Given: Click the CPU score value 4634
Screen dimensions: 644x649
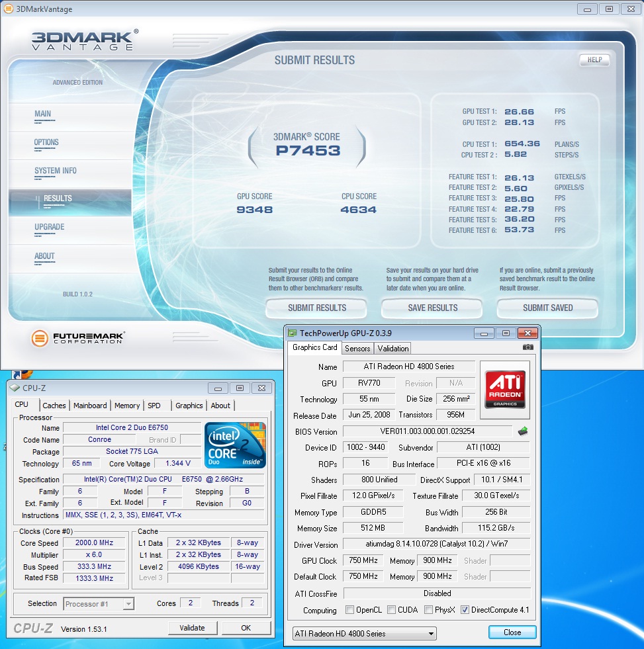Looking at the screenshot, I should click(x=358, y=210).
